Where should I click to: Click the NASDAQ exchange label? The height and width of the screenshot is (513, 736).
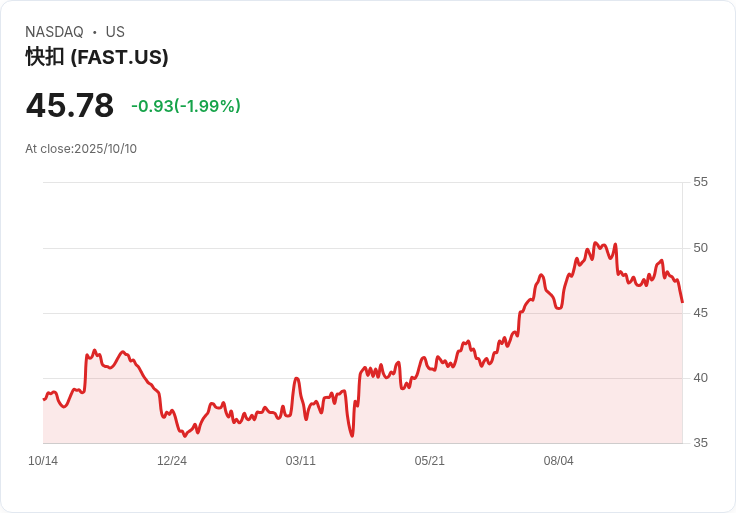click(x=54, y=32)
